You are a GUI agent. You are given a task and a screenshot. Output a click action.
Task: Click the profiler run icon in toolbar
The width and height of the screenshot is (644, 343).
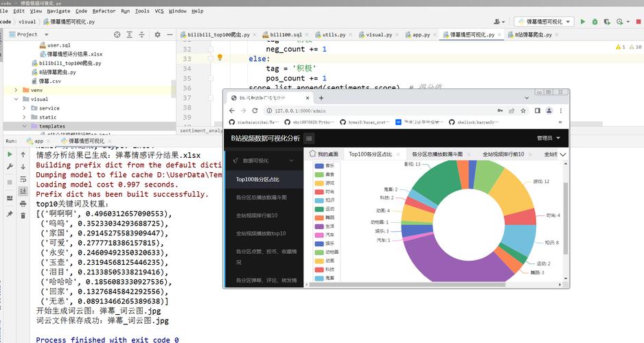pyautogui.click(x=620, y=21)
